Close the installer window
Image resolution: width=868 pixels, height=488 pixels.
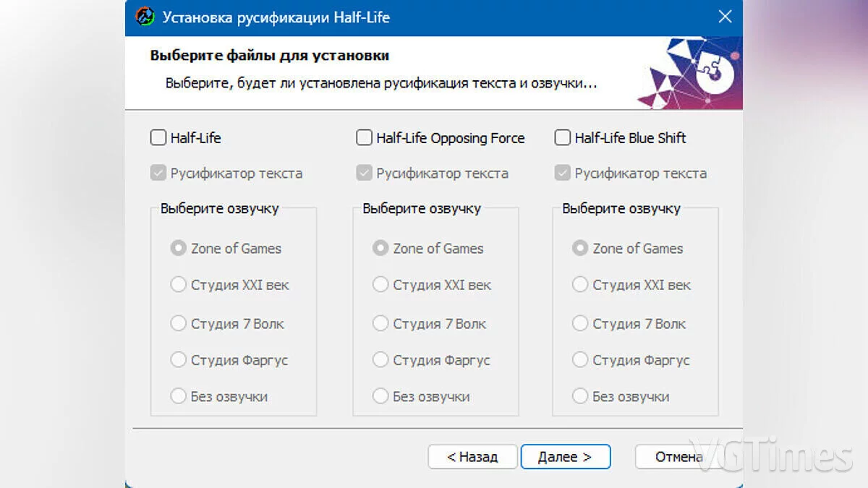(725, 17)
